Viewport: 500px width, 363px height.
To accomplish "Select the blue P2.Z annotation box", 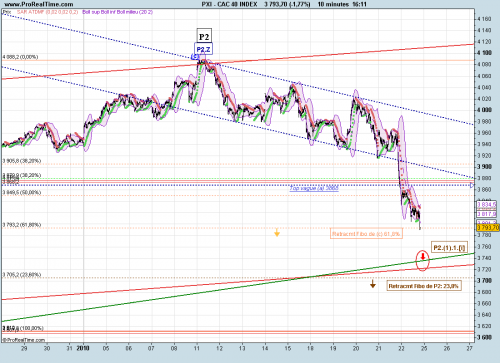I will [x=203, y=49].
